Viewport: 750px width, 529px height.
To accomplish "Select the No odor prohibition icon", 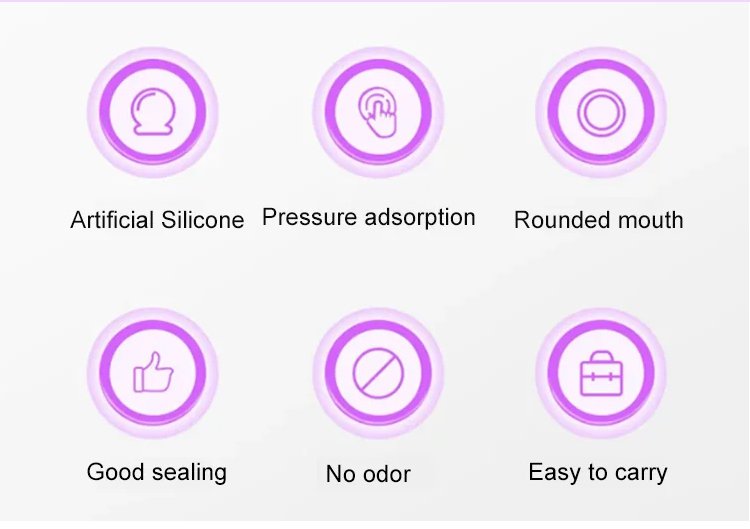I will pyautogui.click(x=376, y=373).
